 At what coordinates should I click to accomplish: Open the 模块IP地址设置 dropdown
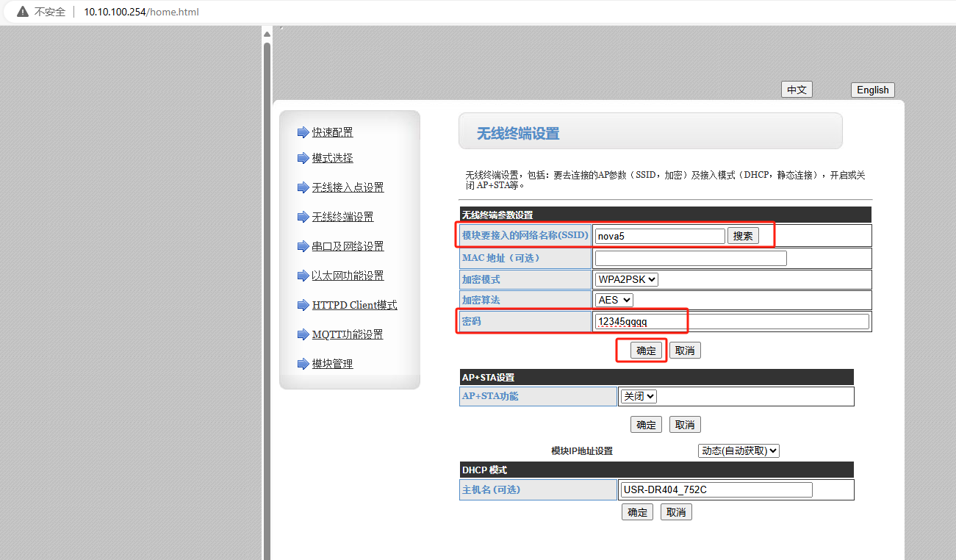point(738,450)
